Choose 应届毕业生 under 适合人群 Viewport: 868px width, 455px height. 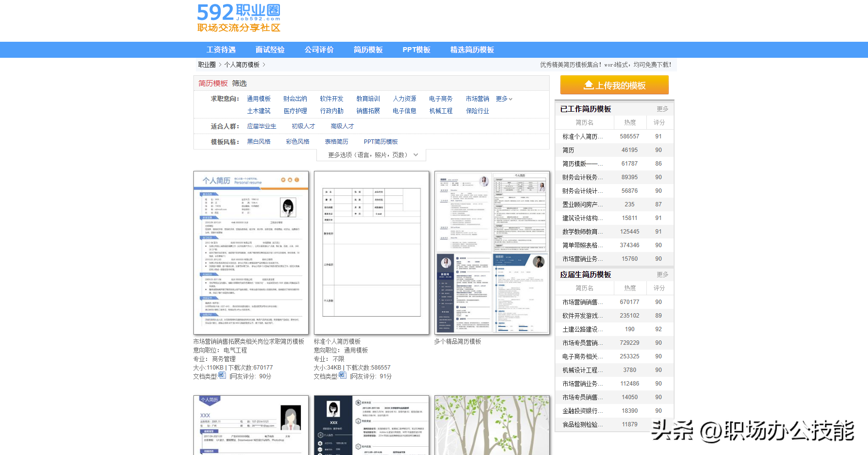262,126
